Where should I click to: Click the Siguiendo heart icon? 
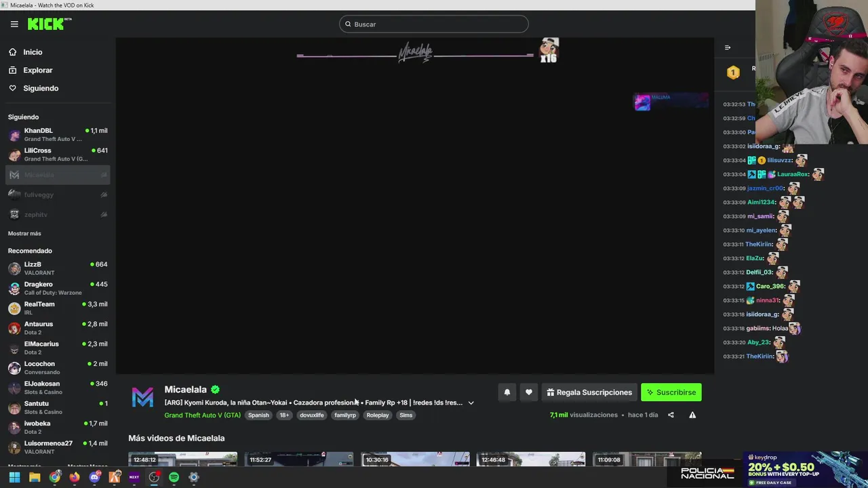click(x=12, y=88)
